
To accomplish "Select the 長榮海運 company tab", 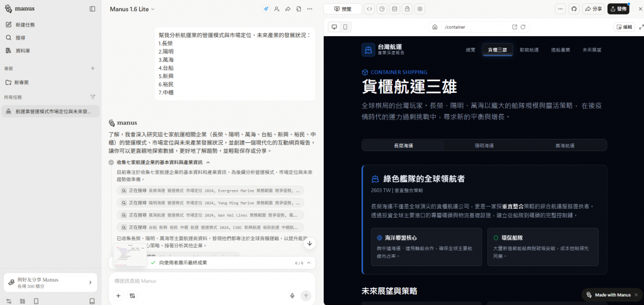I will coord(403,146).
